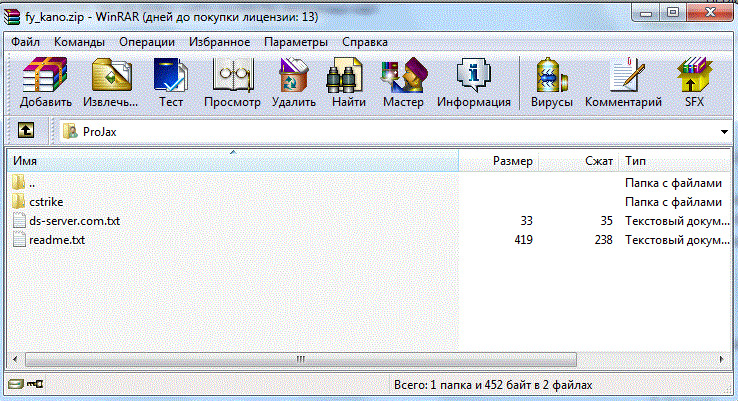Sort by the Имя column header
The height and width of the screenshot is (401, 738).
pos(233,160)
